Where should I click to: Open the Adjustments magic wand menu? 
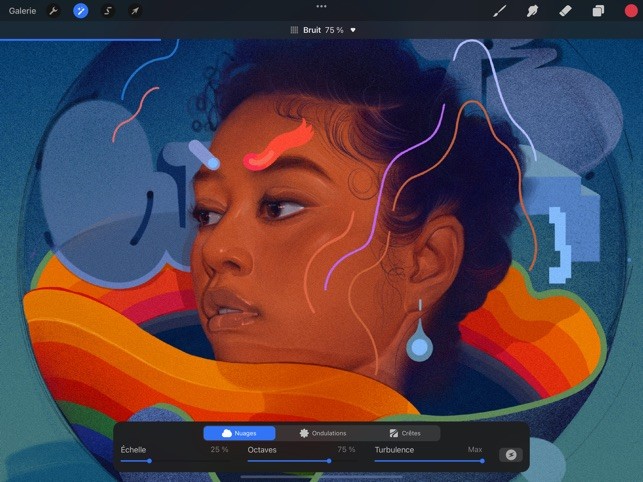[x=81, y=11]
